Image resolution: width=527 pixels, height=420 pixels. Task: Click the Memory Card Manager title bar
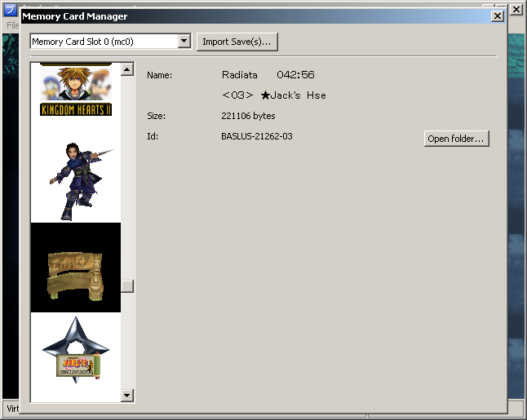[x=245, y=16]
